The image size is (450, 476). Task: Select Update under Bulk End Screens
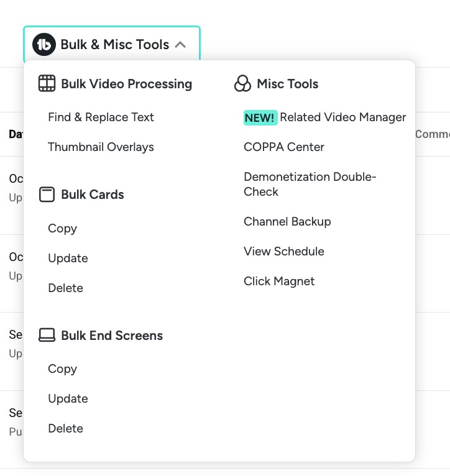point(68,399)
